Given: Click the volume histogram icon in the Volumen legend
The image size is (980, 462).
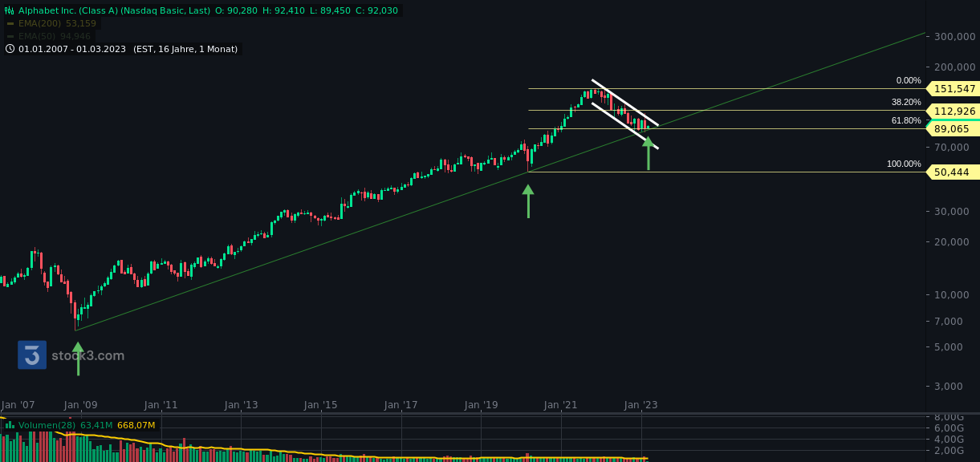Looking at the screenshot, I should click(10, 424).
